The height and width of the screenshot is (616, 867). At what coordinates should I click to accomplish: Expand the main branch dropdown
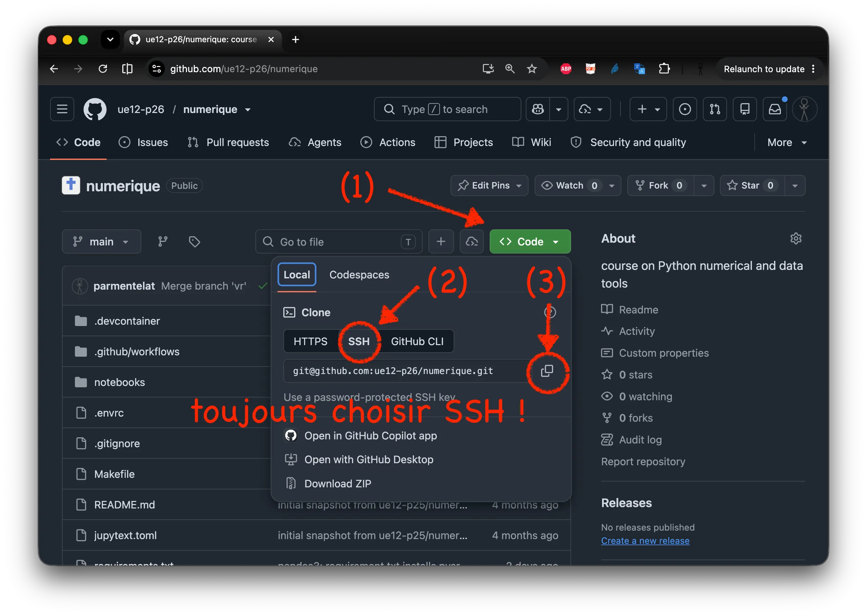(101, 241)
